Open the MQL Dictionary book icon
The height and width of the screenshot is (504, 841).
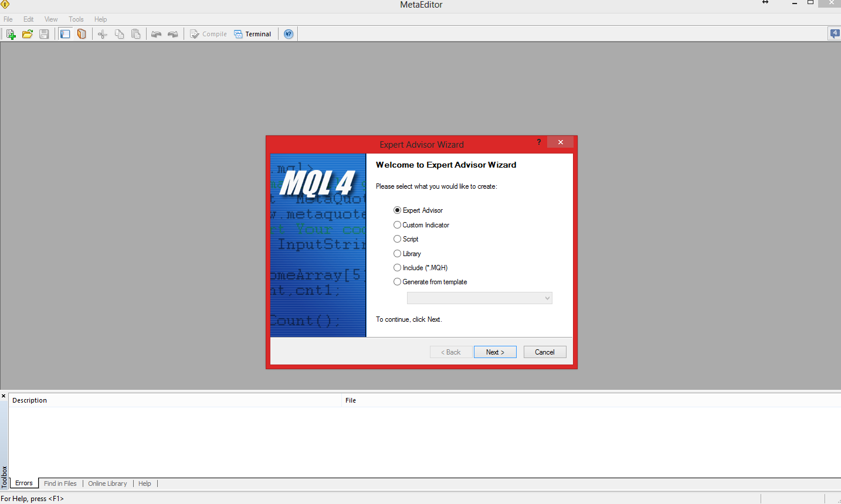tap(82, 34)
